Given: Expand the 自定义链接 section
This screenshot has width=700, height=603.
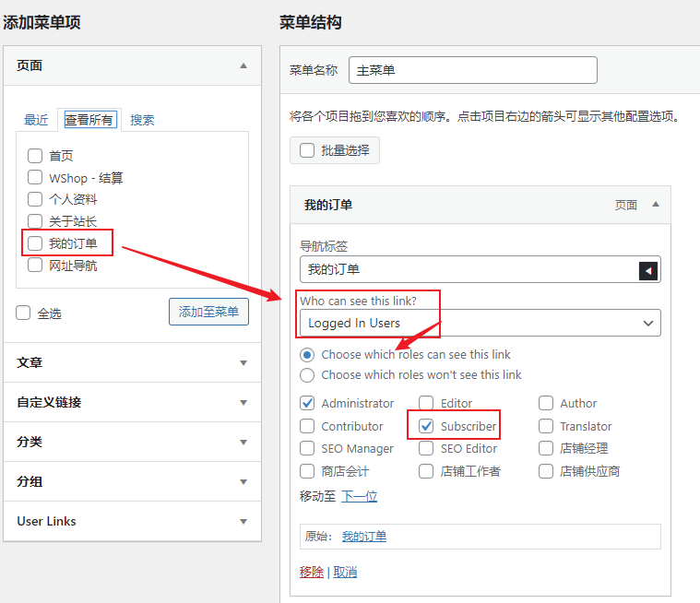Looking at the screenshot, I should tap(243, 403).
